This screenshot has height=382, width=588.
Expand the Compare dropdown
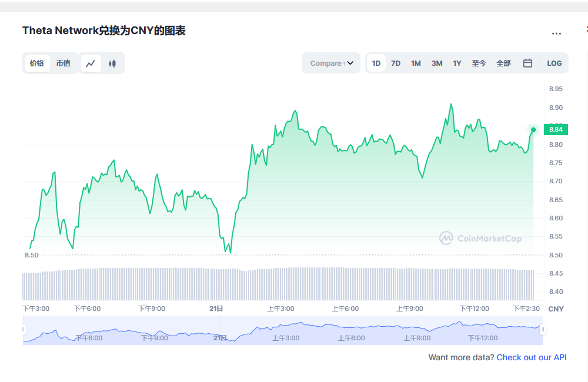(x=331, y=63)
